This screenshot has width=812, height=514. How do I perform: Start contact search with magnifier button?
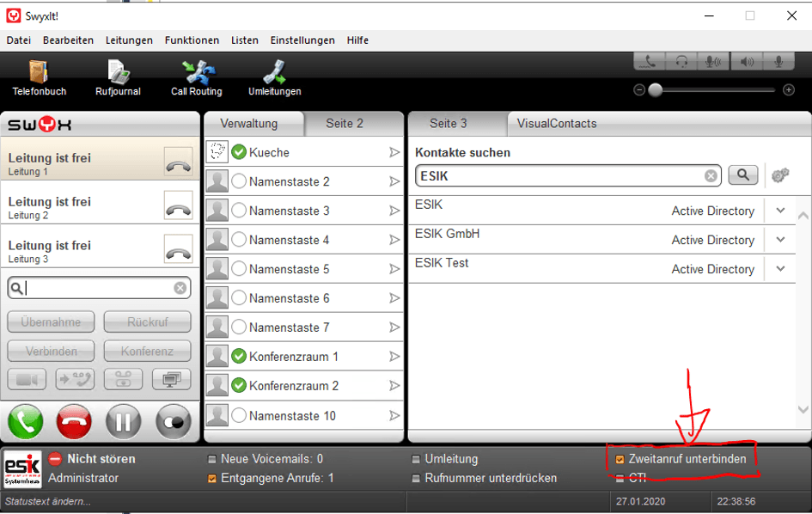tap(743, 175)
